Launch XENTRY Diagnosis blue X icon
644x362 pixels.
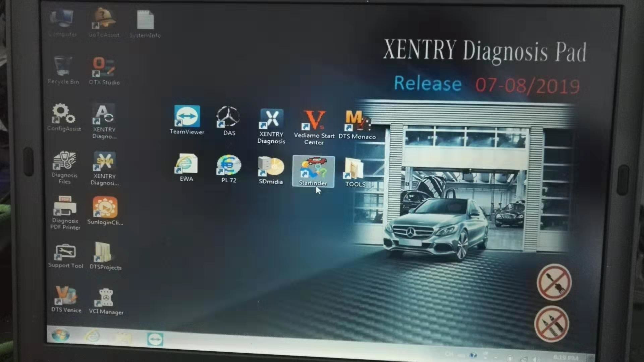(271, 126)
